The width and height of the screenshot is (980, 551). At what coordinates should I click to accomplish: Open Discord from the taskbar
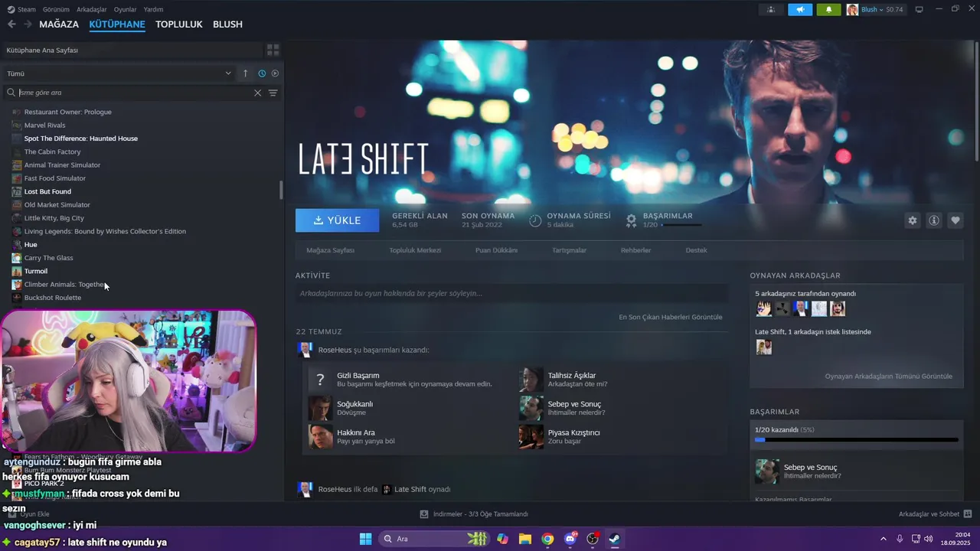[x=570, y=539]
